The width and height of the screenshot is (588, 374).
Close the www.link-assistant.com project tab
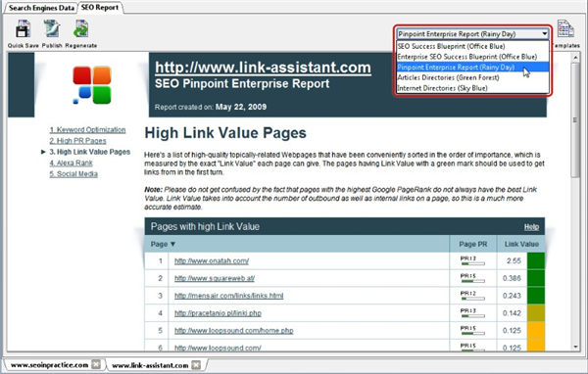tap(196, 364)
